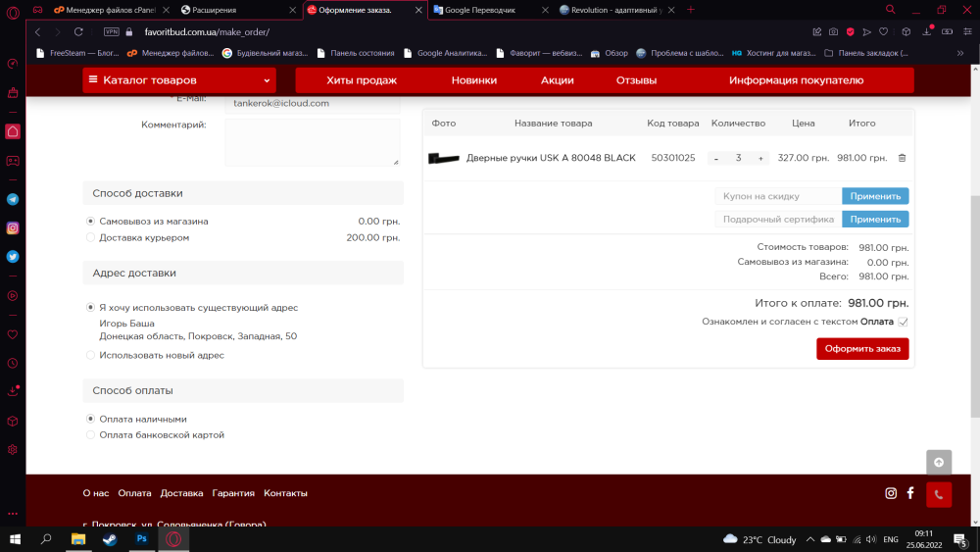Click the red phone call button

(x=938, y=494)
